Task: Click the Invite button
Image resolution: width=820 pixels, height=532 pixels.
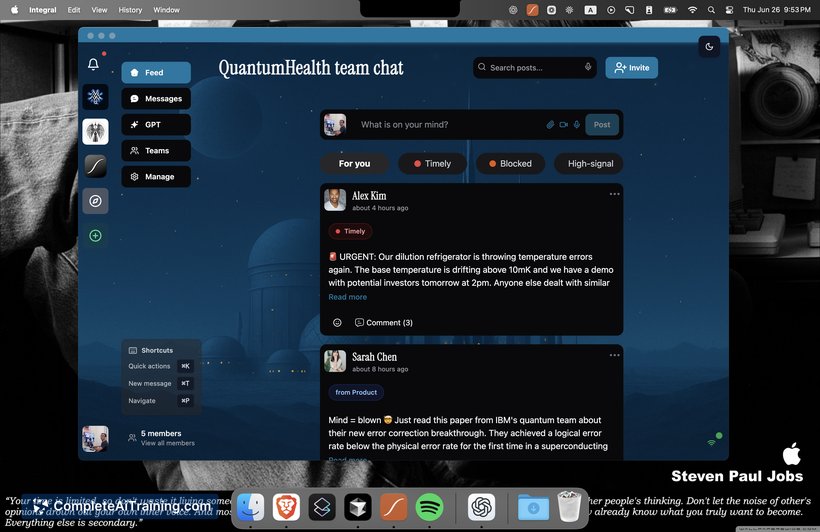Action: 632,67
